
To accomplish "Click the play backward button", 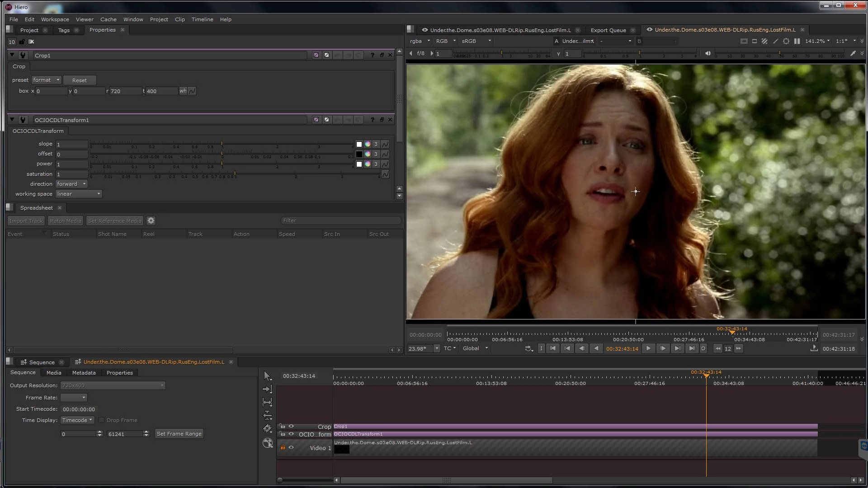I will coord(596,348).
